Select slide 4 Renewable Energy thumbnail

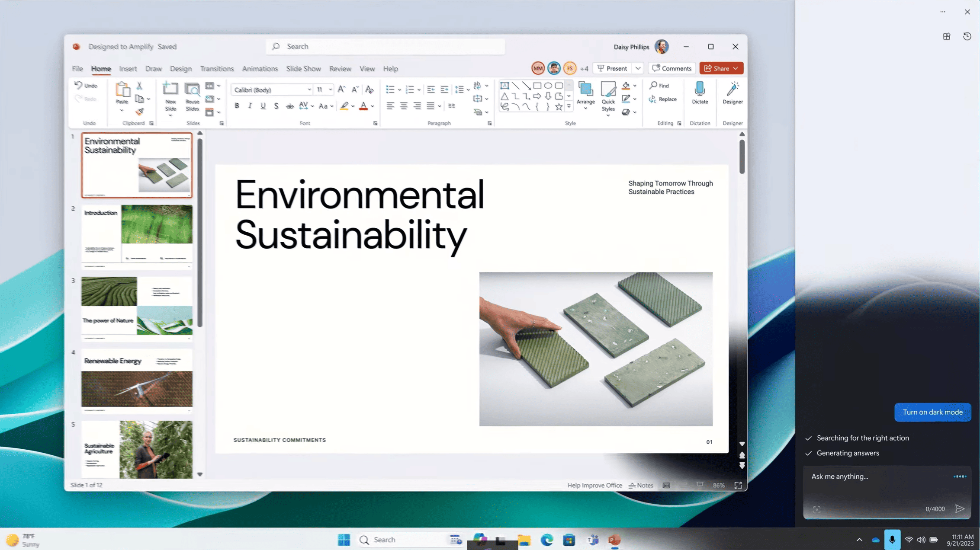(137, 381)
